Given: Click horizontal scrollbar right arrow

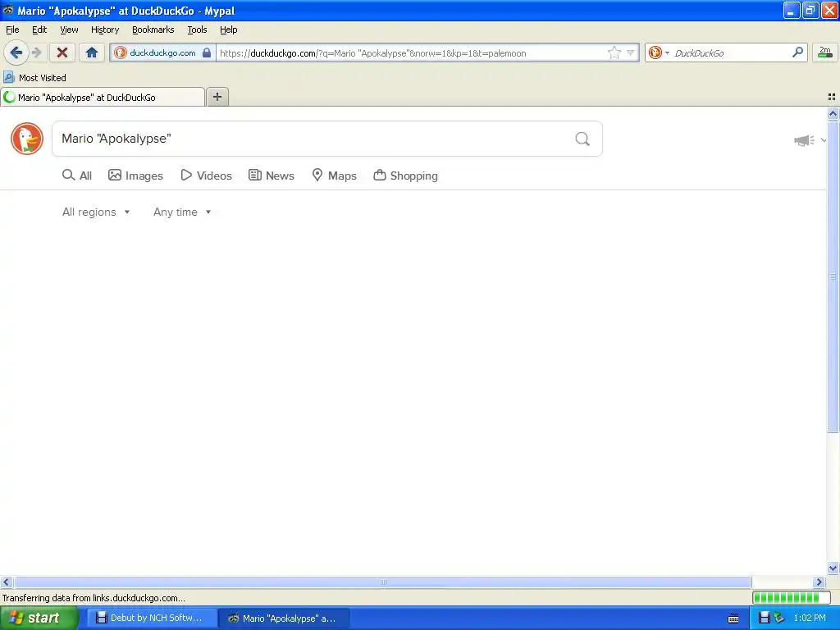Looking at the screenshot, I should [819, 582].
